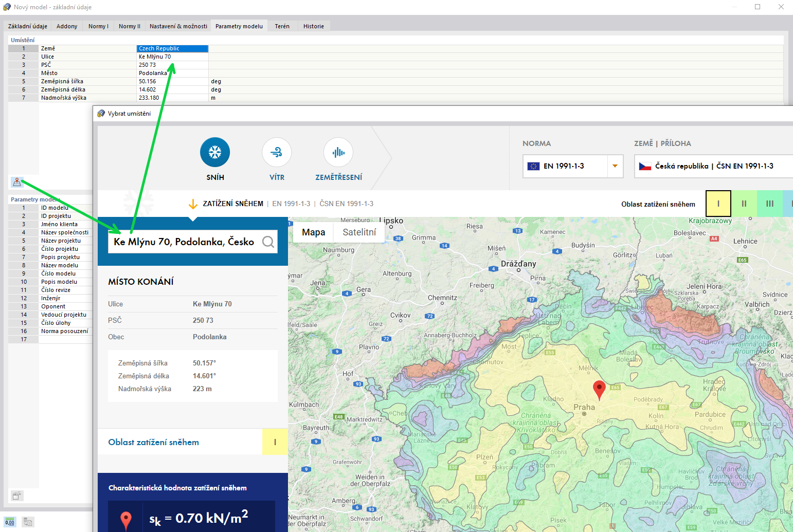Click the Název společnosti row

click(x=50, y=232)
